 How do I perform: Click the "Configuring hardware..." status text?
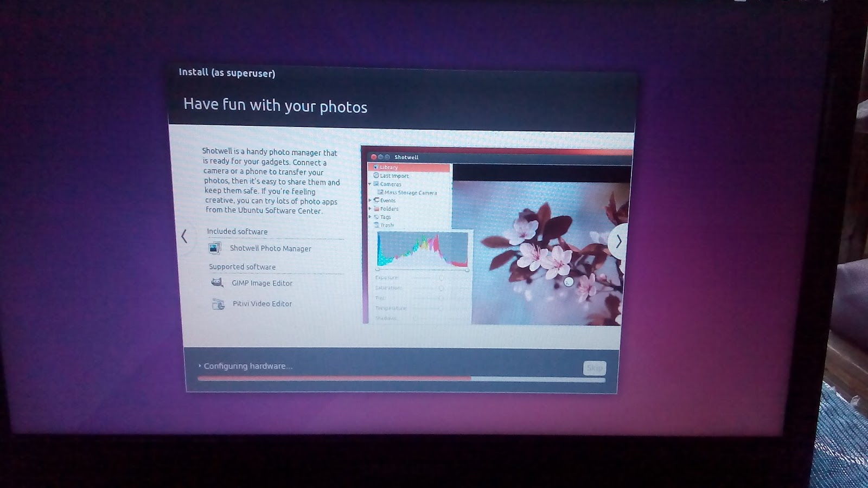click(248, 366)
